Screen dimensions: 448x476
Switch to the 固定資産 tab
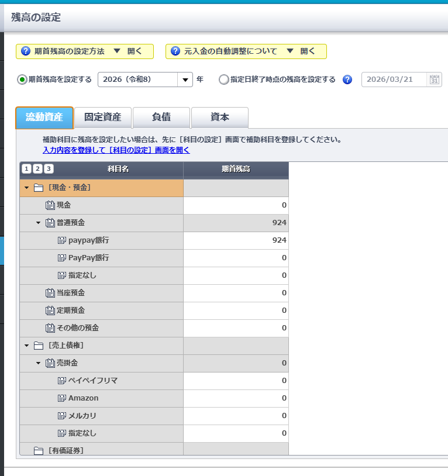pos(103,118)
